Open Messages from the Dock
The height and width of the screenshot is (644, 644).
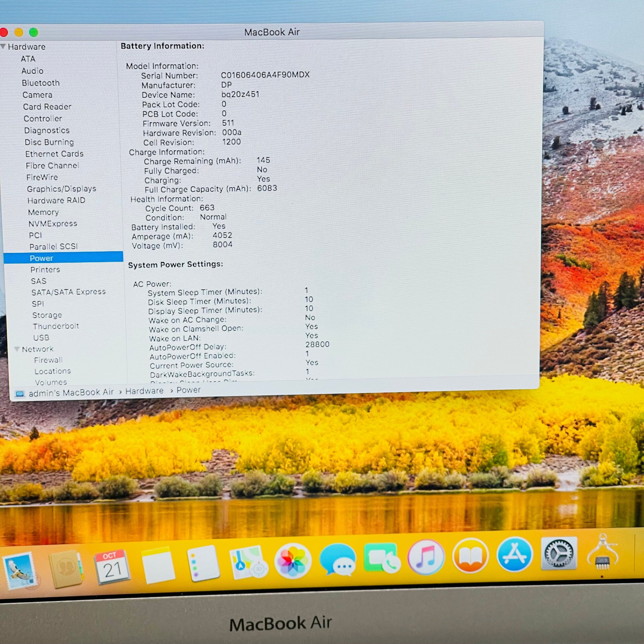338,560
